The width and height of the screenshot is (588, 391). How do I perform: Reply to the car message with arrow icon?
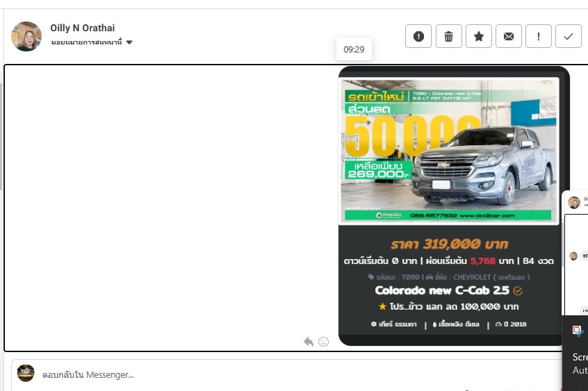tap(309, 342)
